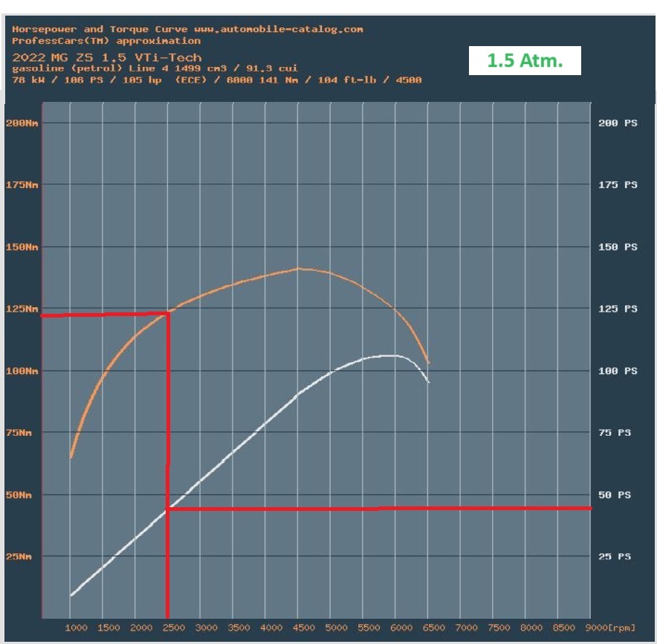Click the 3500 rpm axis label
The height and width of the screenshot is (644, 657).
239,628
